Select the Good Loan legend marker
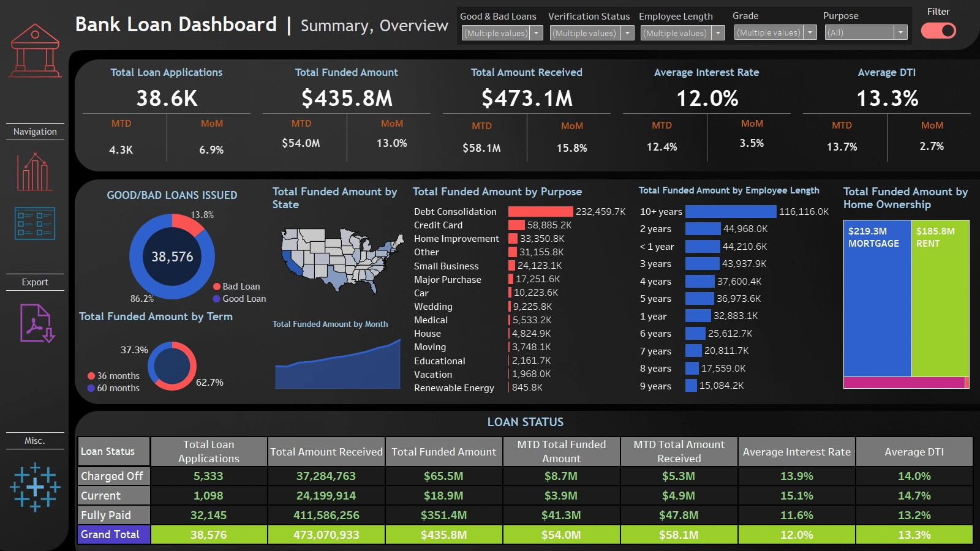 tap(217, 299)
